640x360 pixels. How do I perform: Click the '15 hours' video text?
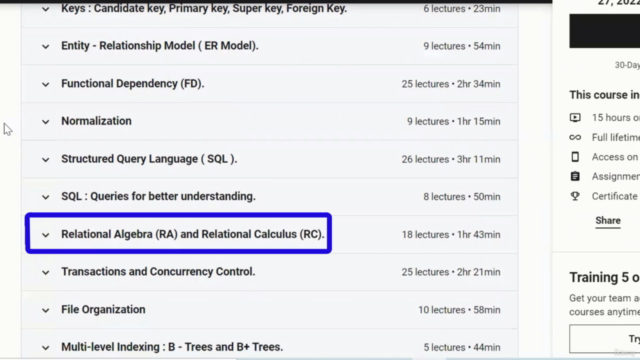point(616,118)
